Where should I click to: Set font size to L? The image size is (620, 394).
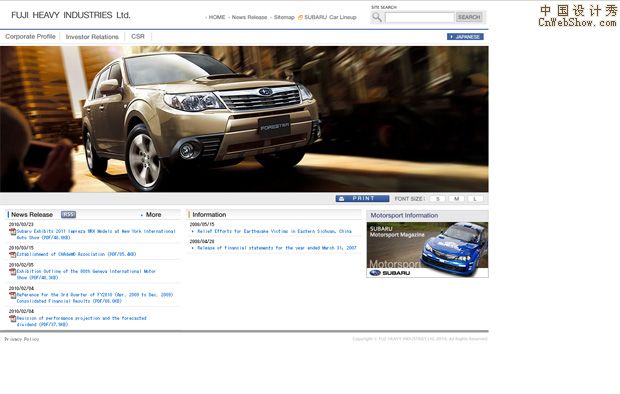pyautogui.click(x=475, y=199)
